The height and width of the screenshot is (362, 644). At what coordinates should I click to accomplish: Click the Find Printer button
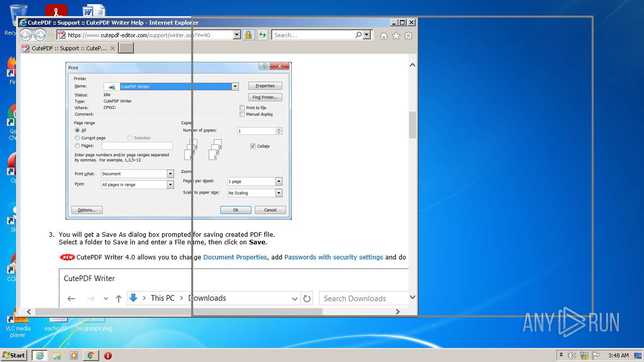[x=265, y=97]
